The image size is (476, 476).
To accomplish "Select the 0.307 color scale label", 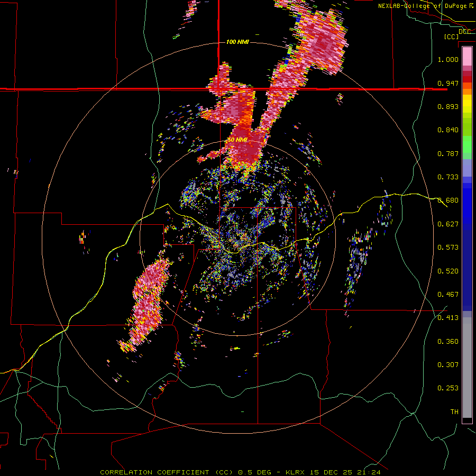I will pyautogui.click(x=448, y=365).
